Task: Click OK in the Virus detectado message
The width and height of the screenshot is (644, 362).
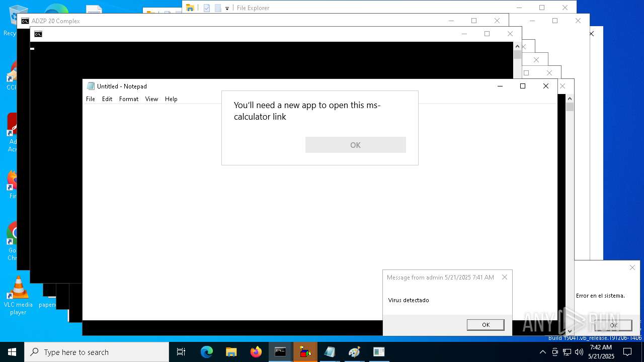Action: pyautogui.click(x=486, y=325)
